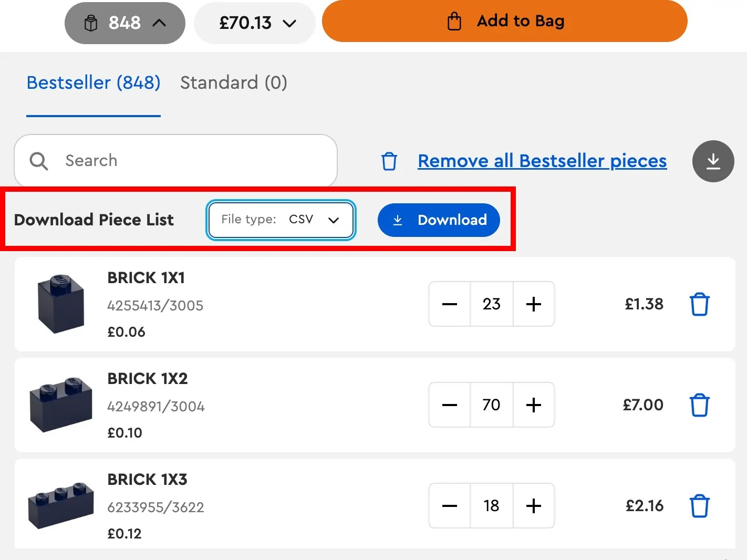This screenshot has width=747, height=560.
Task: Click the shopping bag icon on Add to Bag
Action: pos(454,21)
